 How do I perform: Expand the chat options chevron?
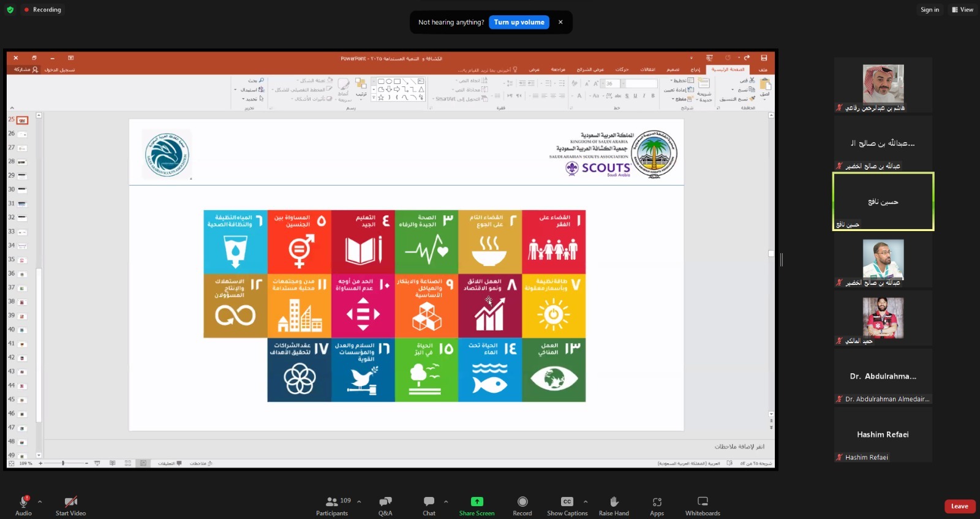(446, 501)
